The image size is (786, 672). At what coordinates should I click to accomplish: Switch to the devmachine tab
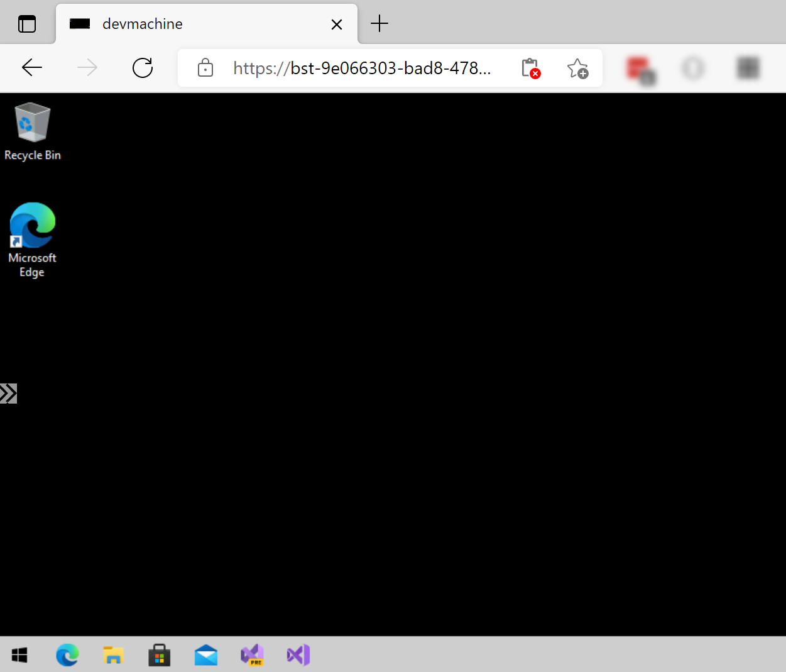pyautogui.click(x=207, y=24)
